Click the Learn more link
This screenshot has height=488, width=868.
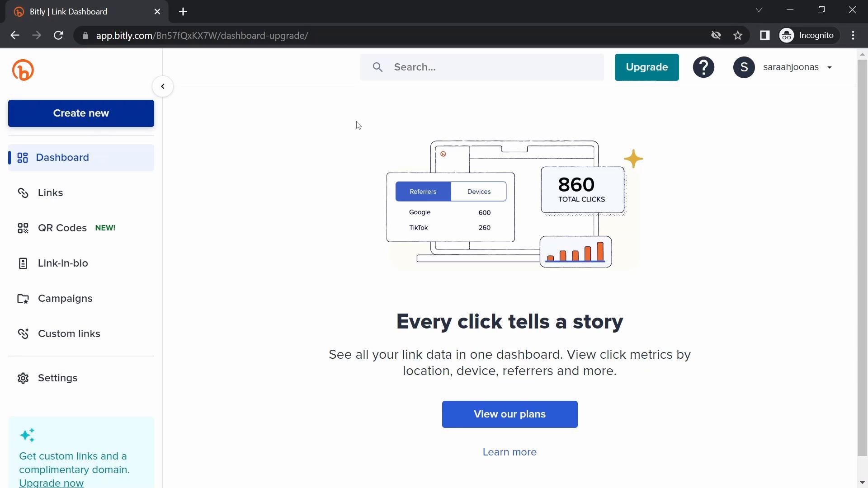point(509,452)
